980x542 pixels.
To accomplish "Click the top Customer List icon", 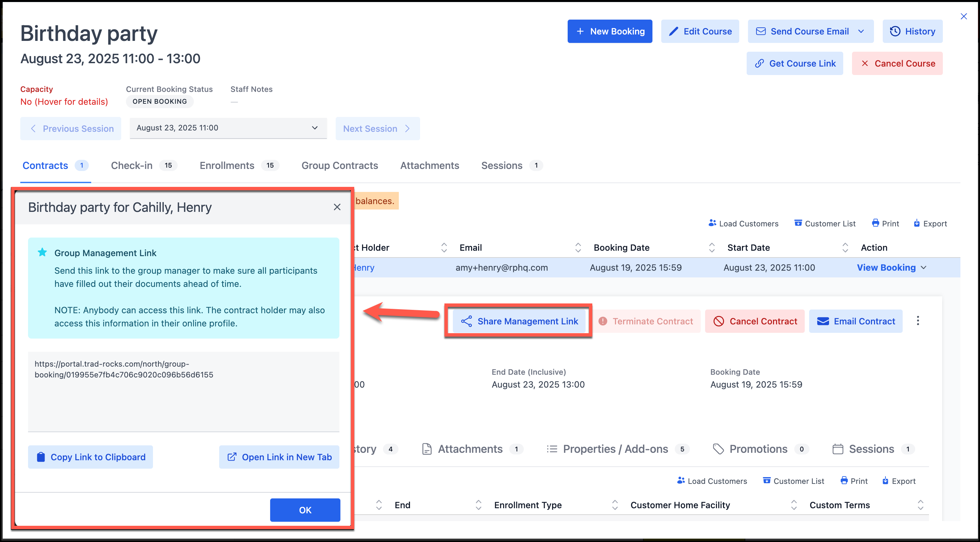I will point(798,223).
